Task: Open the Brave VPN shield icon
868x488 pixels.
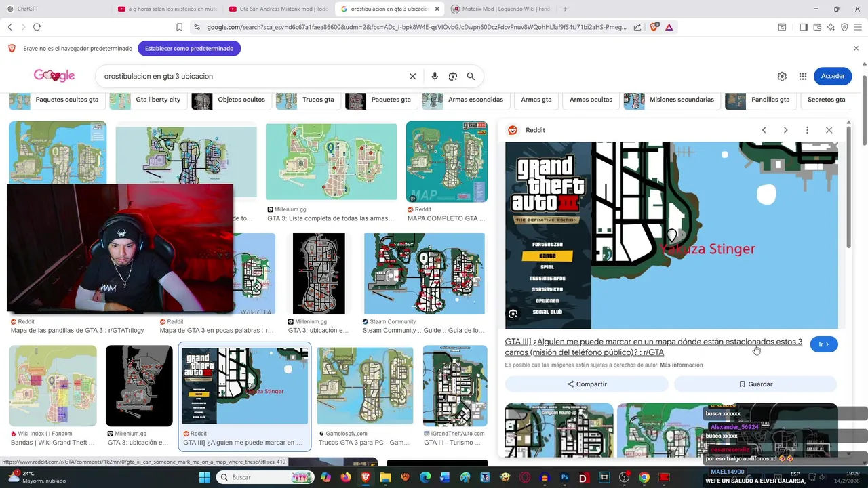Action: click(844, 27)
